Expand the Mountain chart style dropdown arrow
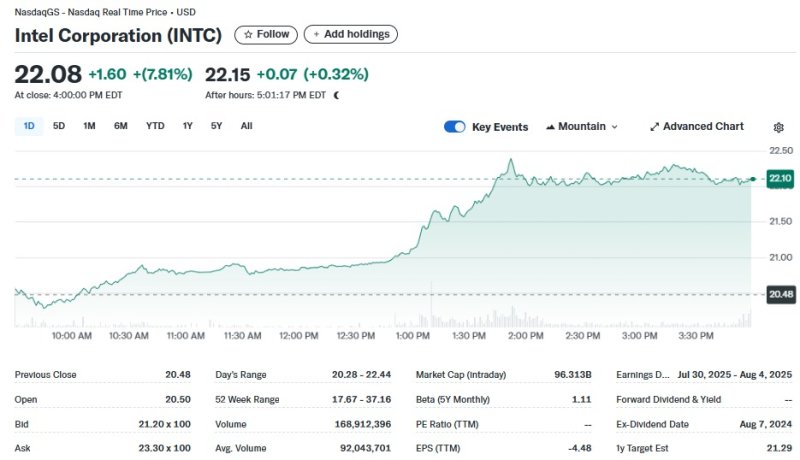 point(614,127)
